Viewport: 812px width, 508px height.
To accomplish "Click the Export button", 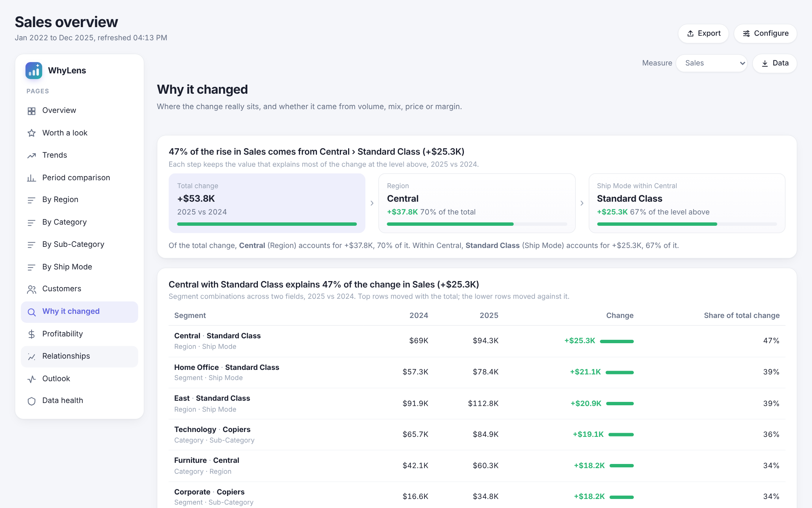I will click(703, 33).
